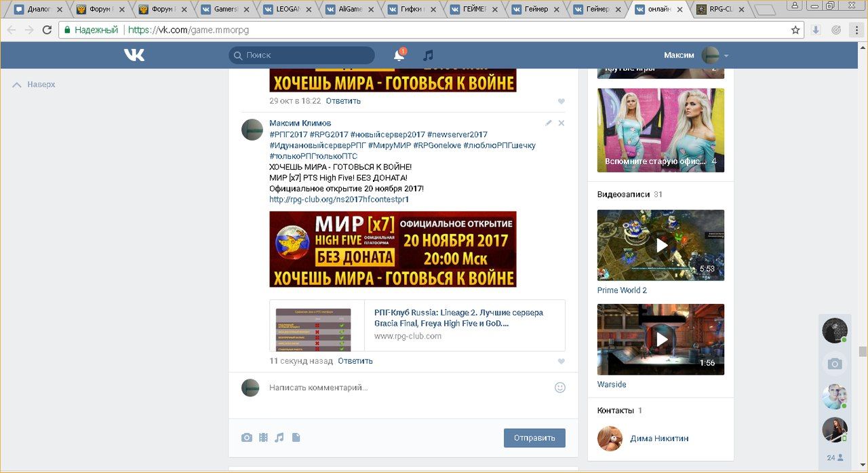The width and height of the screenshot is (868, 473).
Task: Click the VK logo to go home
Action: coord(134,56)
